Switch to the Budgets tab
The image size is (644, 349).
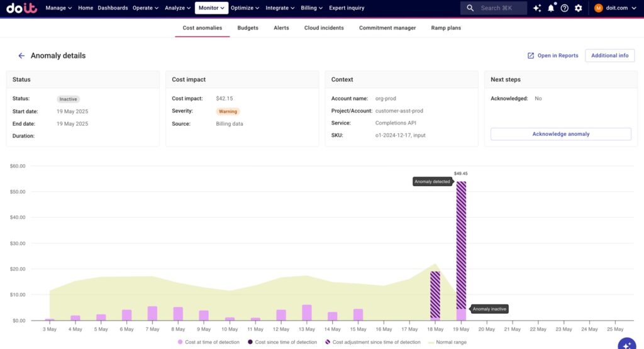(x=248, y=28)
